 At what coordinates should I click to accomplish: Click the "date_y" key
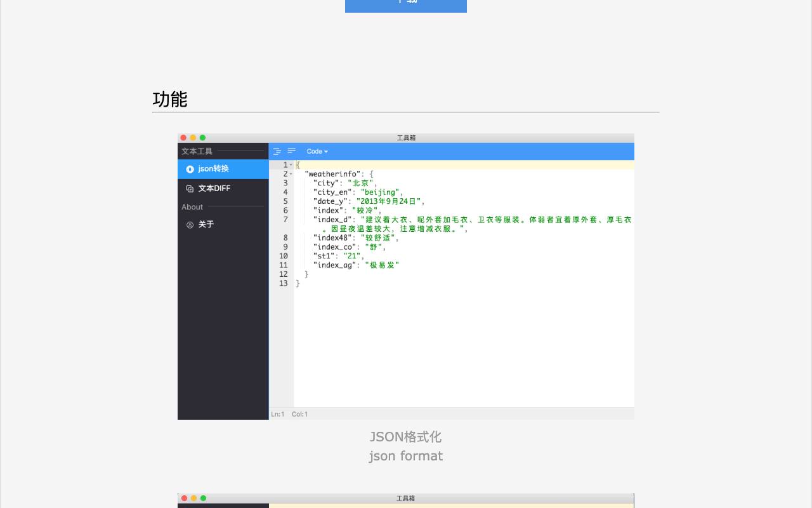[330, 201]
